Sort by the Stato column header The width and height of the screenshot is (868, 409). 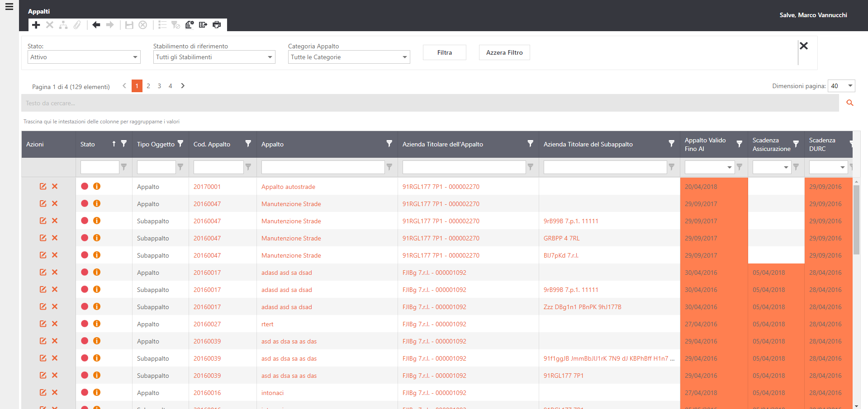tap(88, 144)
